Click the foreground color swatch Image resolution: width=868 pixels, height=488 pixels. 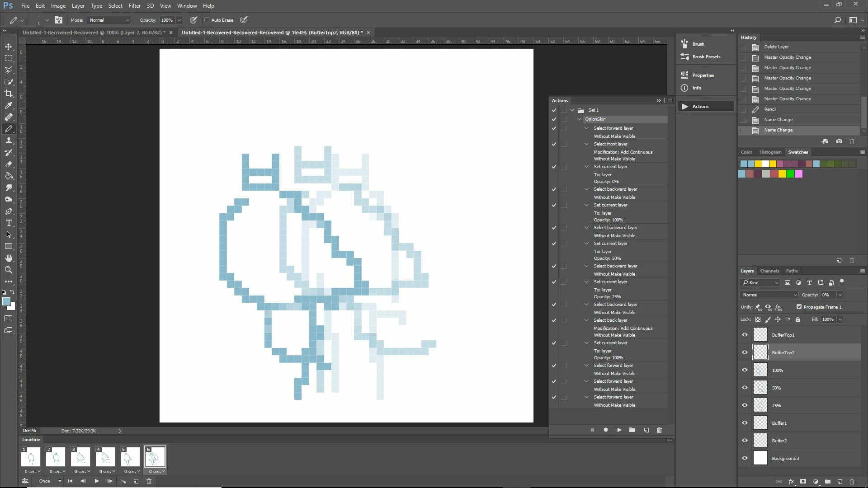[x=6, y=302]
